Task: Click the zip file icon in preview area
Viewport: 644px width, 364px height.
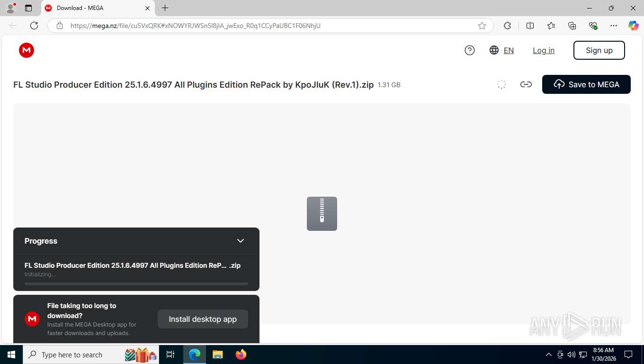Action: point(322,214)
